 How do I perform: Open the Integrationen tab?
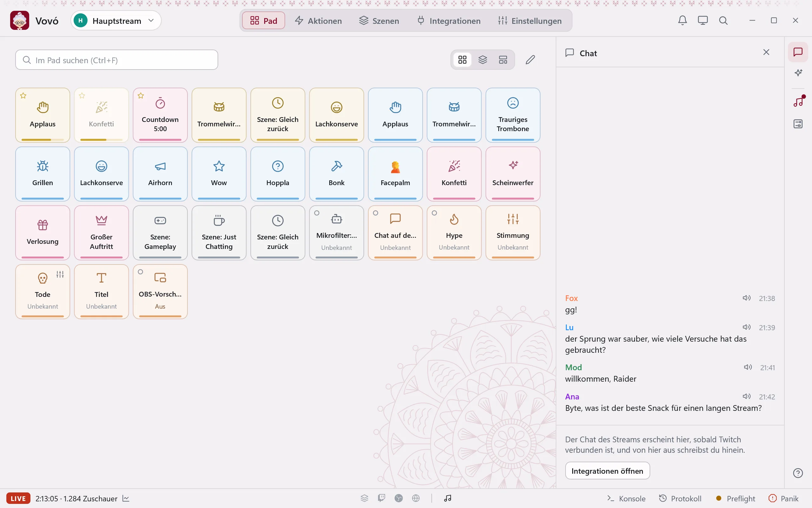click(x=449, y=21)
